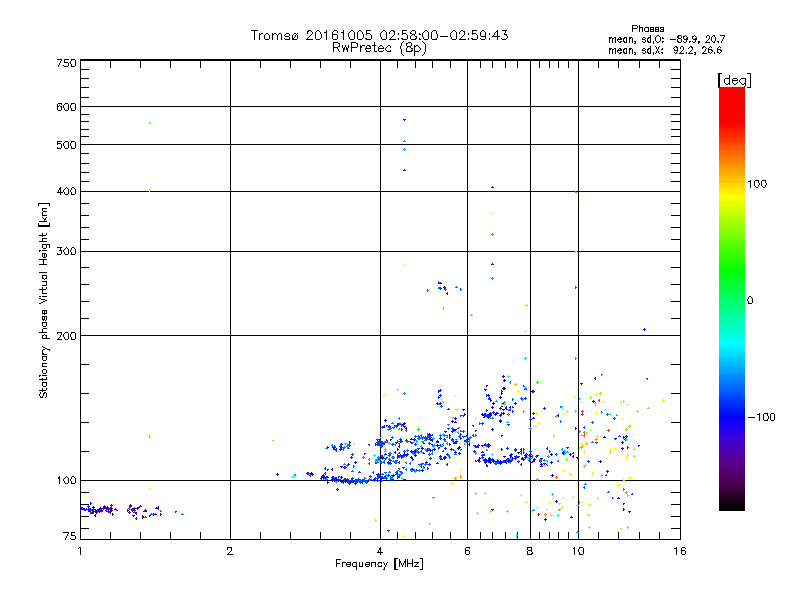Click the 'Phases' header label
Image resolution: width=800 pixels, height=600 pixels.
pos(647,29)
